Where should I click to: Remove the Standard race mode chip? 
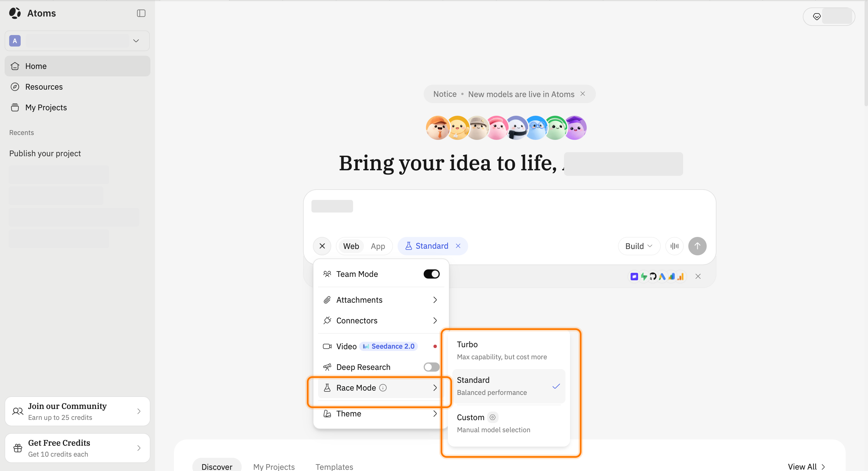(x=458, y=246)
